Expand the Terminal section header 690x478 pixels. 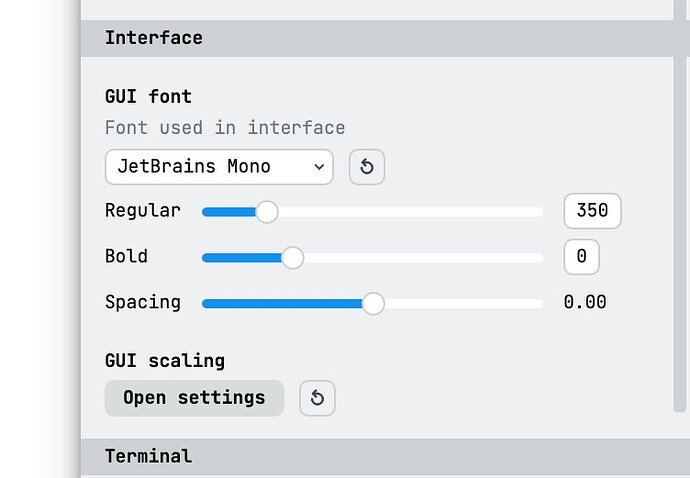point(378,456)
